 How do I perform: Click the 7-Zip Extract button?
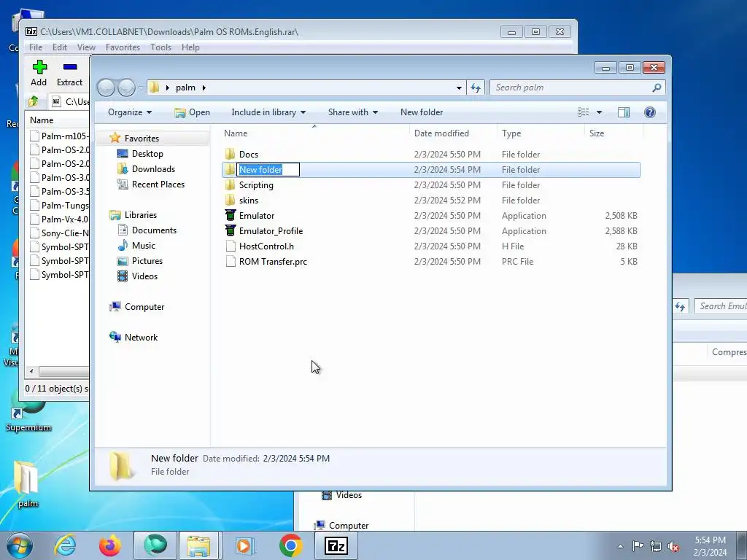(69, 73)
